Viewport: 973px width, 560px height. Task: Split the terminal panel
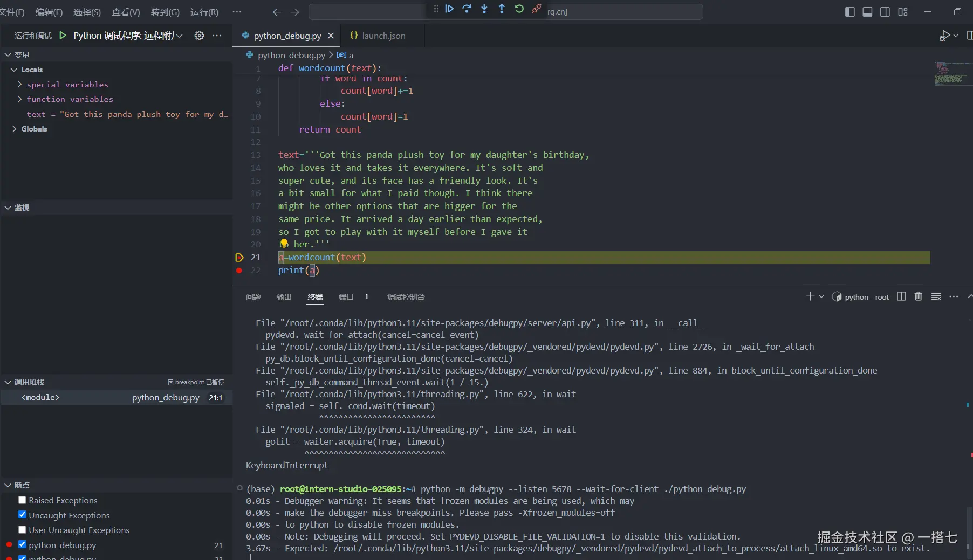pos(901,296)
